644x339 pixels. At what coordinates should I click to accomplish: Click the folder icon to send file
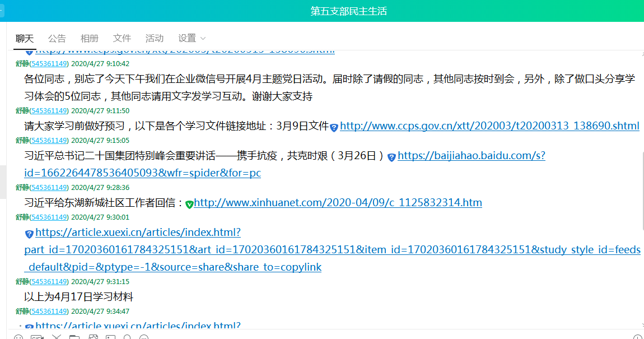pyautogui.click(x=74, y=338)
